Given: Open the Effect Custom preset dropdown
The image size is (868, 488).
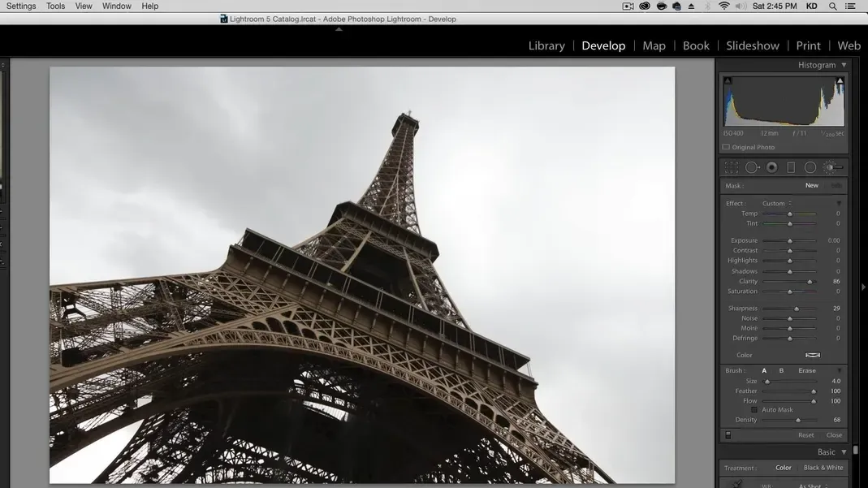Looking at the screenshot, I should 776,204.
